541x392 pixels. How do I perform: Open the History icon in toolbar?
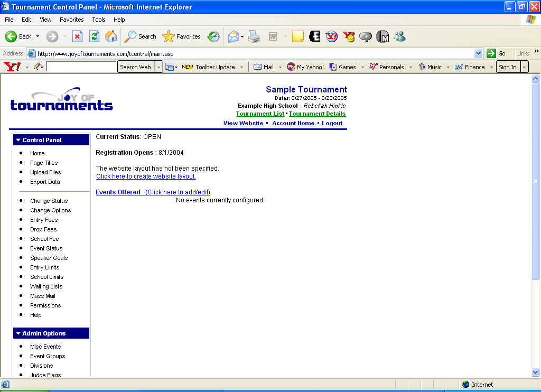tap(213, 36)
